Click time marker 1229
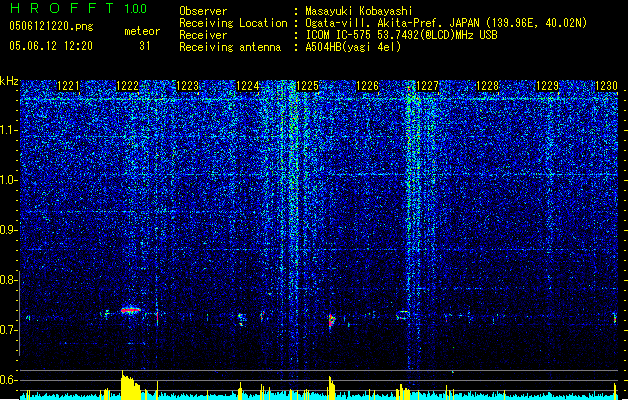The height and width of the screenshot is (400, 629). pos(548,86)
